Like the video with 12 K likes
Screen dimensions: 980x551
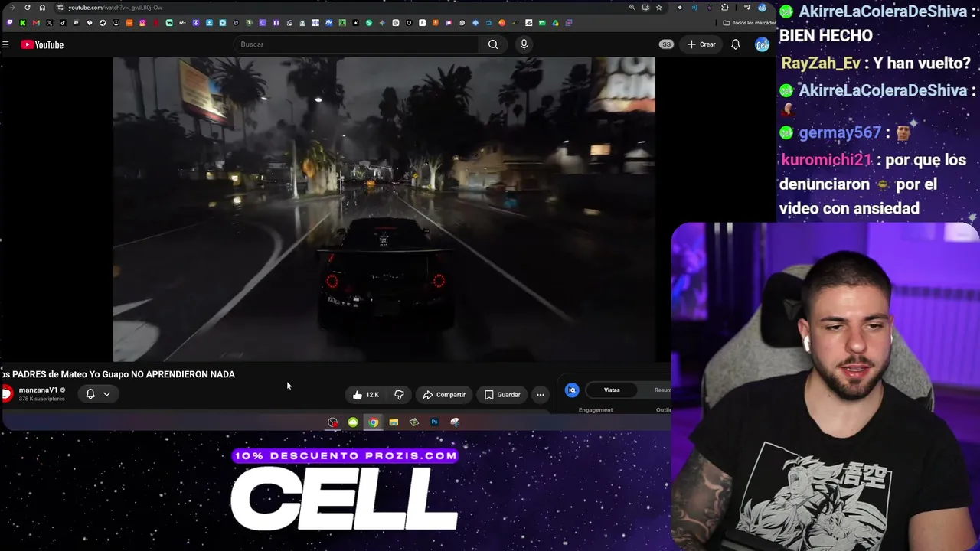click(x=366, y=395)
